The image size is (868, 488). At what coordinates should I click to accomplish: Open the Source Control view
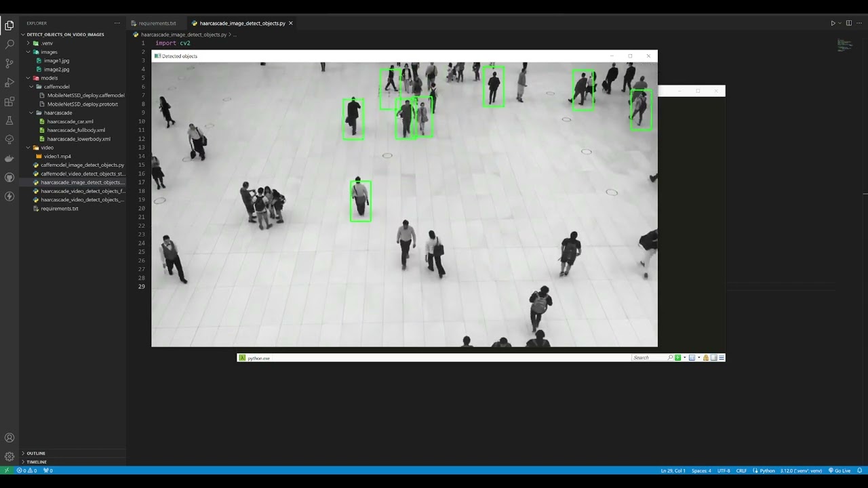(9, 63)
